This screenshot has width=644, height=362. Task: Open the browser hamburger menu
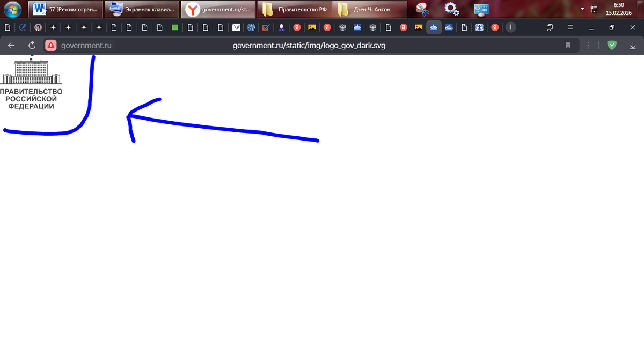tap(570, 27)
